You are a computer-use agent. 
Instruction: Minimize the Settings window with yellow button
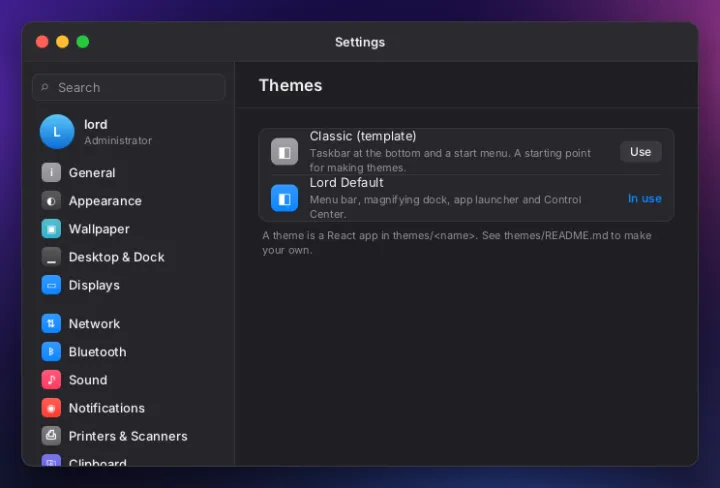pos(62,42)
